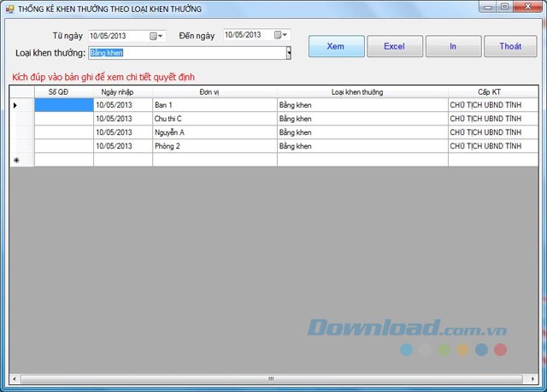Image resolution: width=547 pixels, height=392 pixels.
Task: Click the In button to print
Action: coord(453,46)
